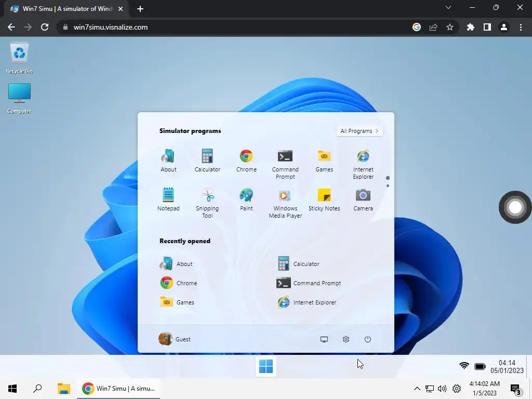Select the Win7 Simu browser tab
The width and height of the screenshot is (532, 399).
click(66, 9)
